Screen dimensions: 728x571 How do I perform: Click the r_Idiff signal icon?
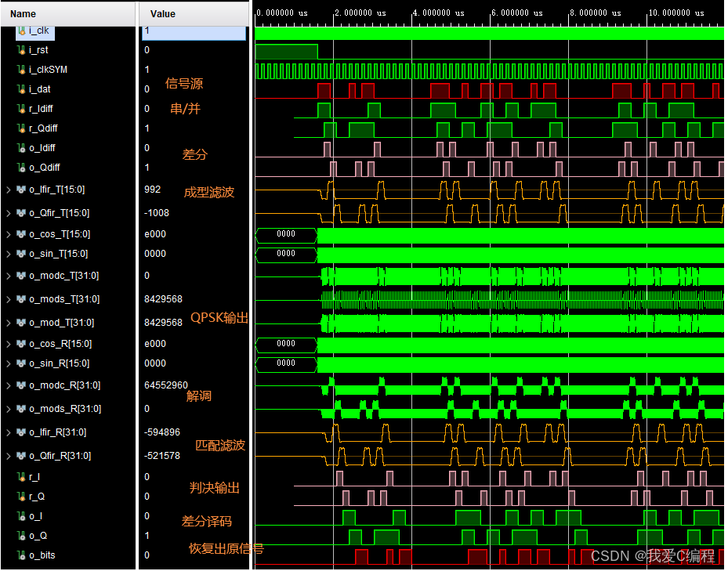21,109
